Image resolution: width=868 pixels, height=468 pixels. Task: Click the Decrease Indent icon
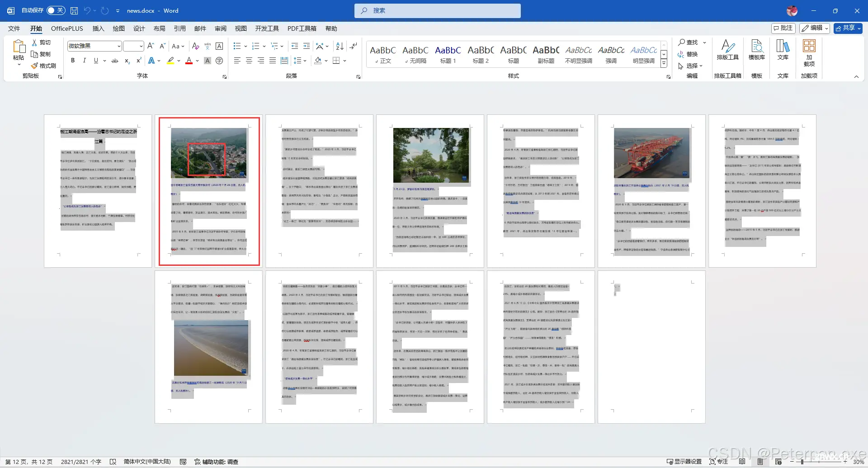point(295,46)
